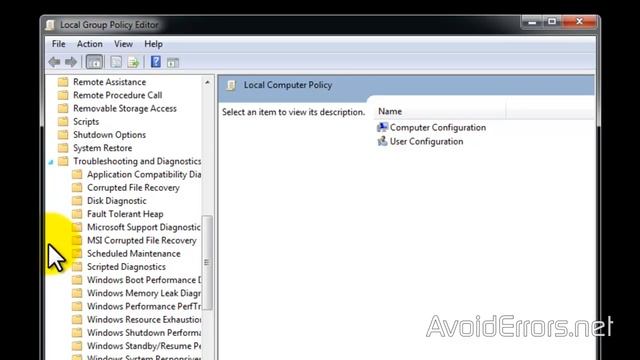Image resolution: width=640 pixels, height=360 pixels.
Task: Select Computer Configuration in the list
Action: tap(438, 127)
